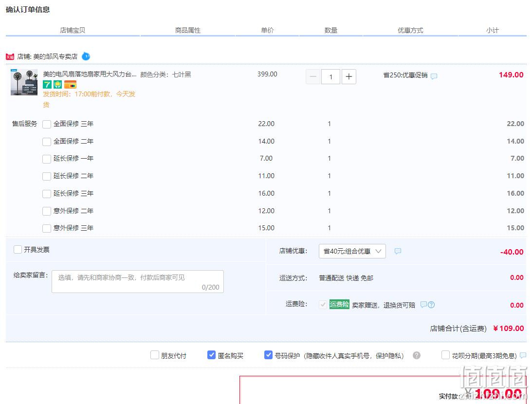Uncheck the 号码保护 option
Screen dimensions: 532x404
click(268, 355)
